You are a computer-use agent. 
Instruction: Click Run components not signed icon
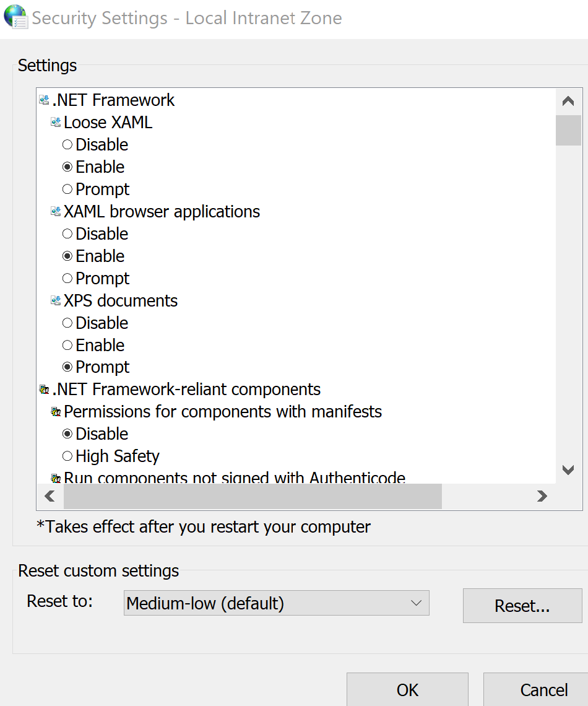pyautogui.click(x=56, y=478)
